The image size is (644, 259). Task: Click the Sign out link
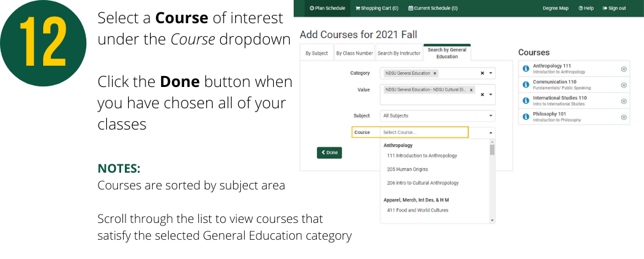pos(614,8)
